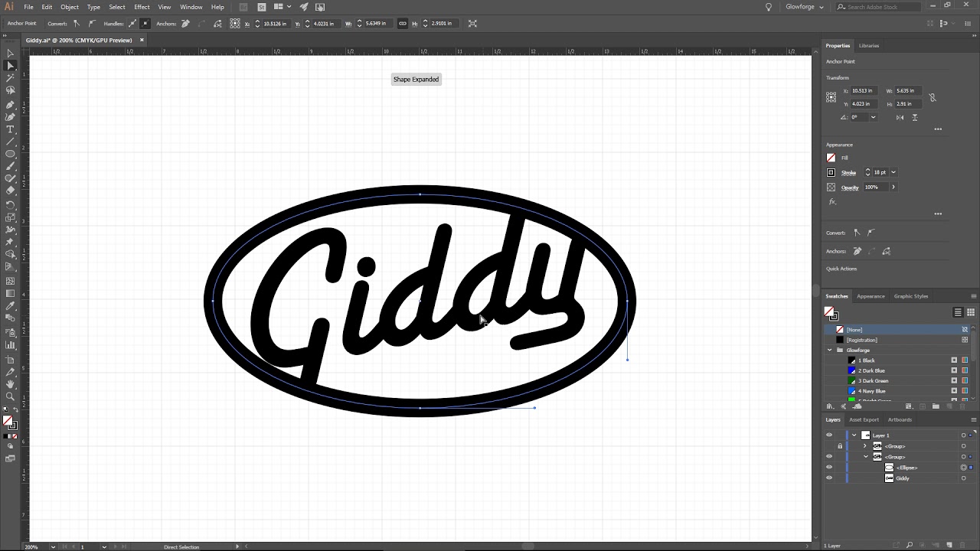This screenshot has height=551, width=980.
Task: Open the Window menu
Action: pyautogui.click(x=191, y=7)
